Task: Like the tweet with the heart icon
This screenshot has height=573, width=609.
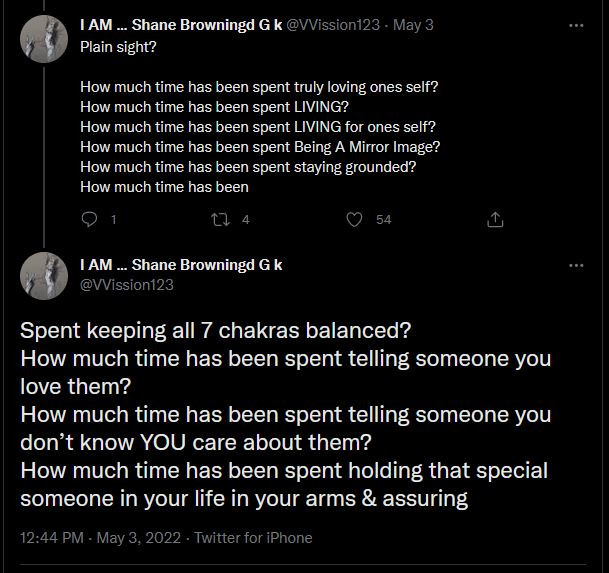Action: 354,219
